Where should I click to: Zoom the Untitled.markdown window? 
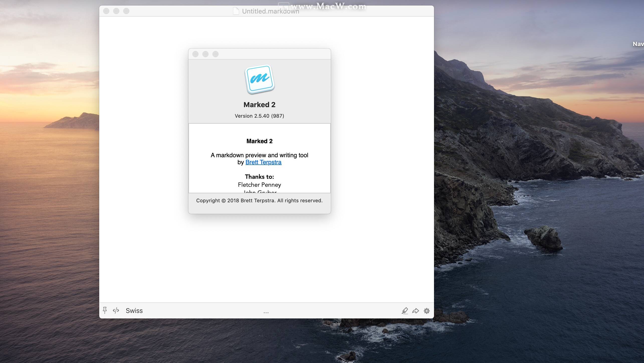point(126,11)
